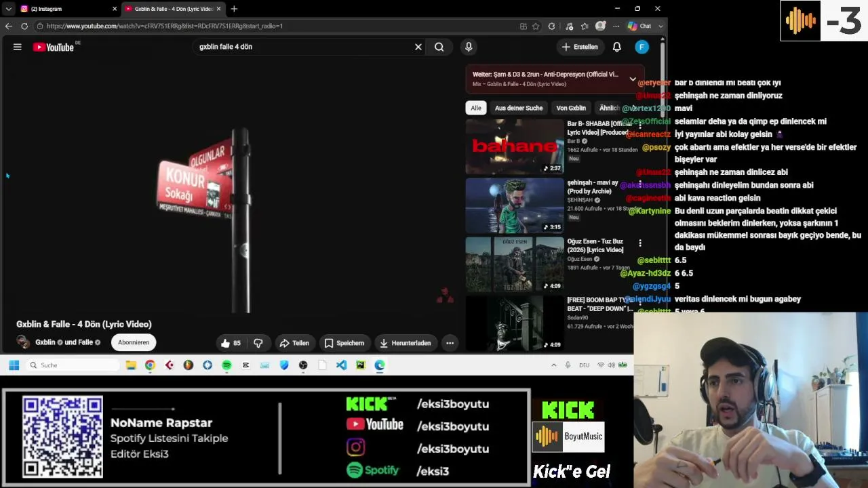Like the video with 85 likes

click(231, 343)
